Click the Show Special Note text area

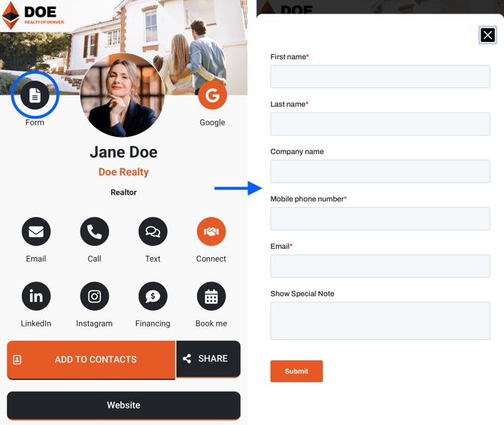pyautogui.click(x=380, y=321)
